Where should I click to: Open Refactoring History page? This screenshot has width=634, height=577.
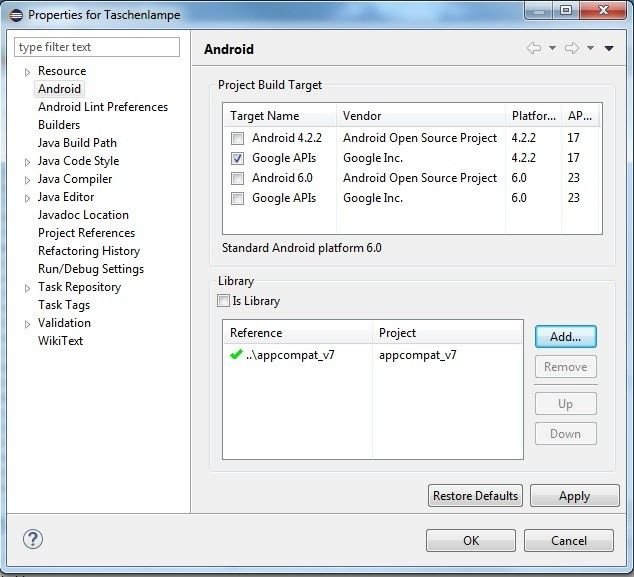point(89,251)
